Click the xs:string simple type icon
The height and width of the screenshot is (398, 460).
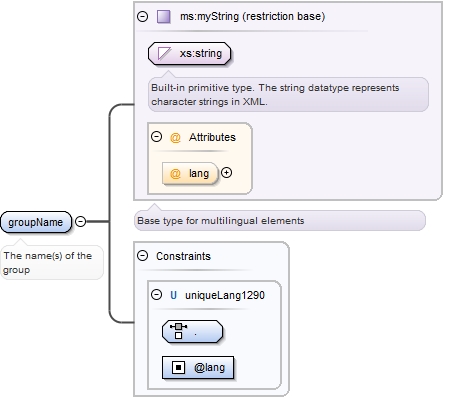point(164,53)
